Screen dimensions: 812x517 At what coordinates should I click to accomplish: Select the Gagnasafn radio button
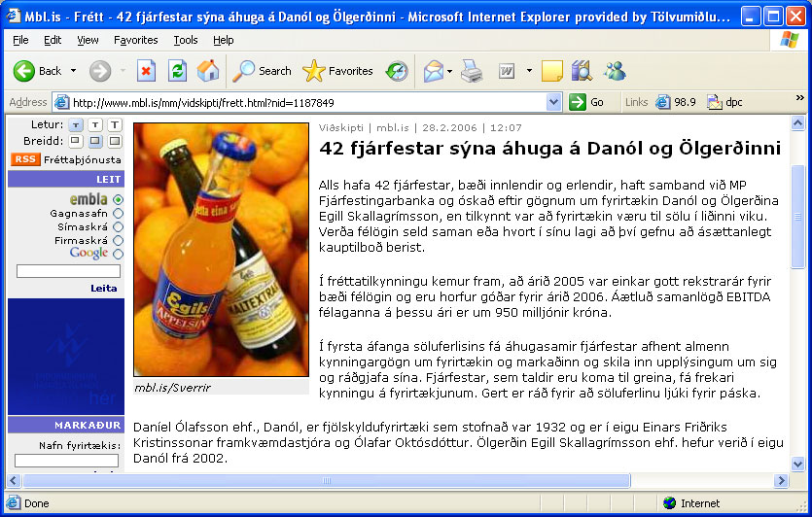point(118,213)
